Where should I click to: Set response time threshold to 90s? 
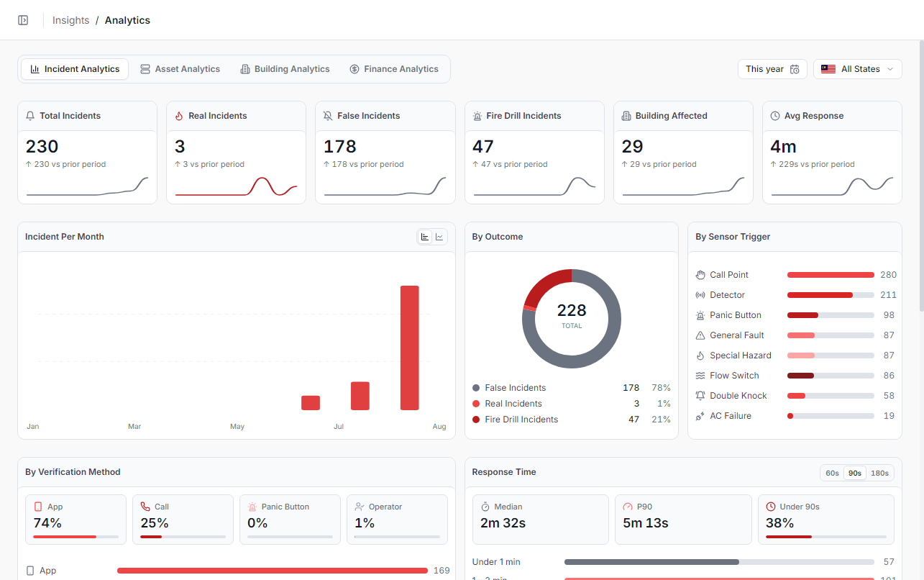click(855, 473)
